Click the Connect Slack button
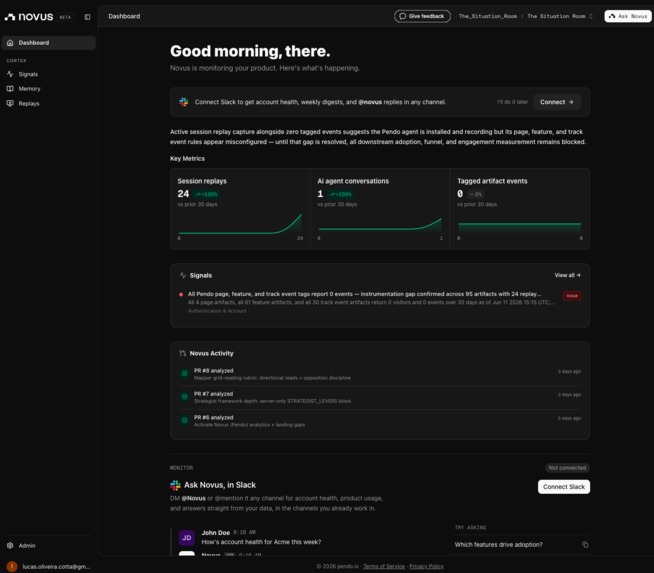Screen dimensions: 654x573 click(564, 487)
